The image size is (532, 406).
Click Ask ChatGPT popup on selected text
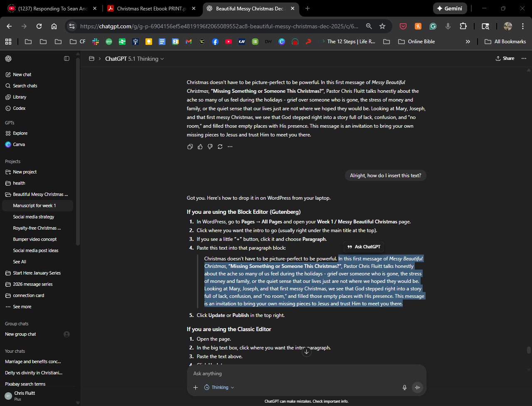[x=364, y=247]
